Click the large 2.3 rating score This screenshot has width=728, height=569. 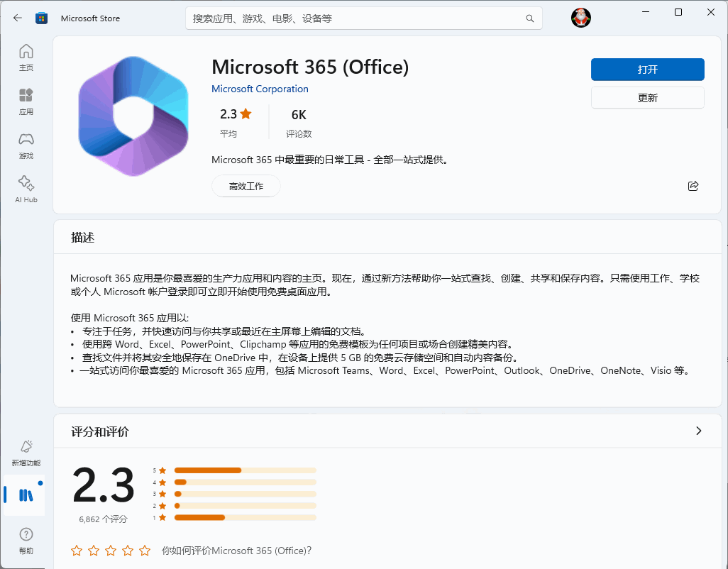click(103, 485)
